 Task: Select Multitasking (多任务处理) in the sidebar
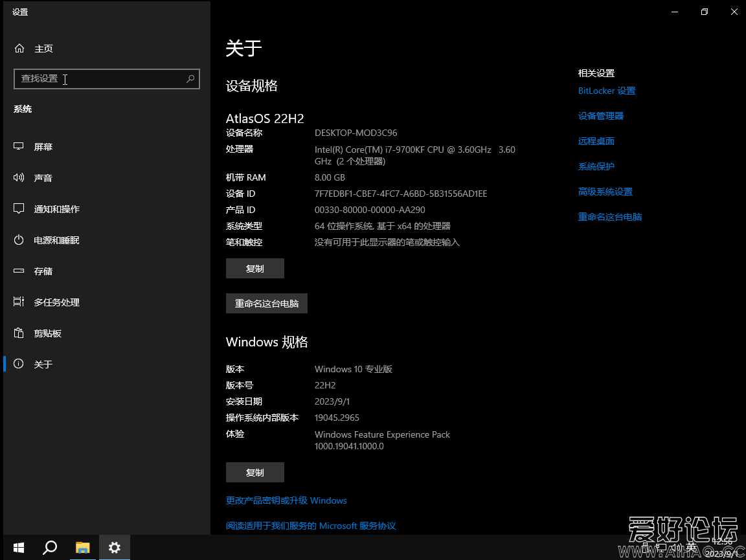[56, 302]
